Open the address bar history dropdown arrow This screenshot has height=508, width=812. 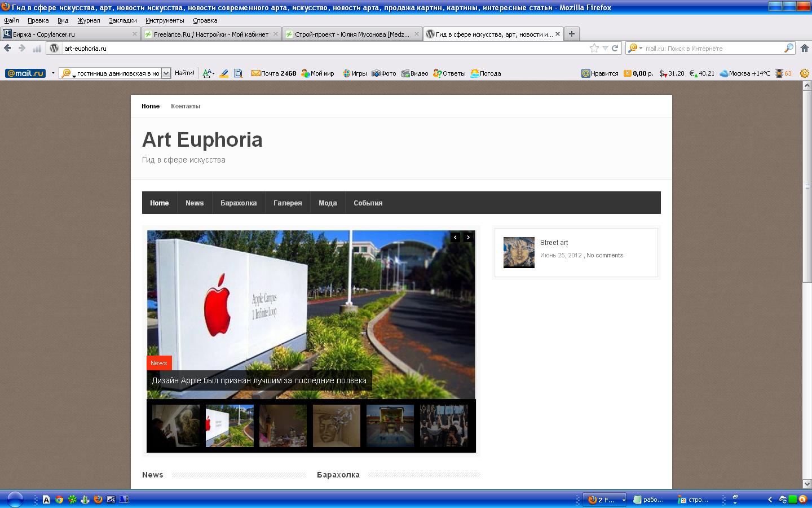[605, 49]
